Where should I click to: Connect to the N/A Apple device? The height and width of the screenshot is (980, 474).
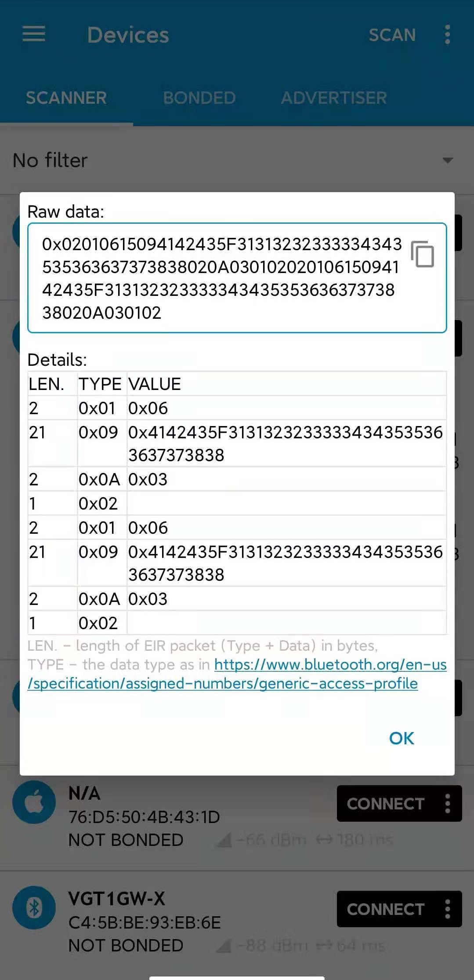point(386,803)
